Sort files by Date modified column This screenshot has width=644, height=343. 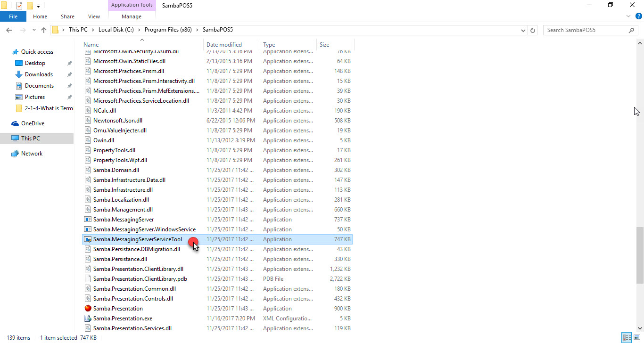pyautogui.click(x=224, y=45)
